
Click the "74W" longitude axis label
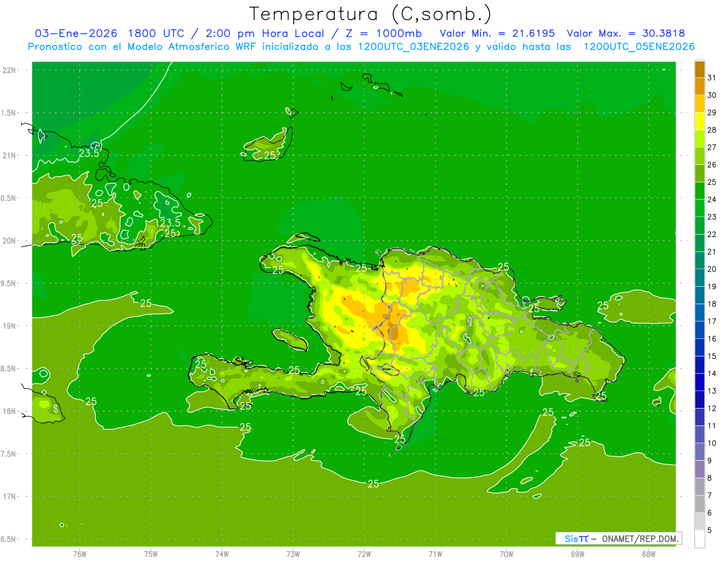(x=222, y=553)
